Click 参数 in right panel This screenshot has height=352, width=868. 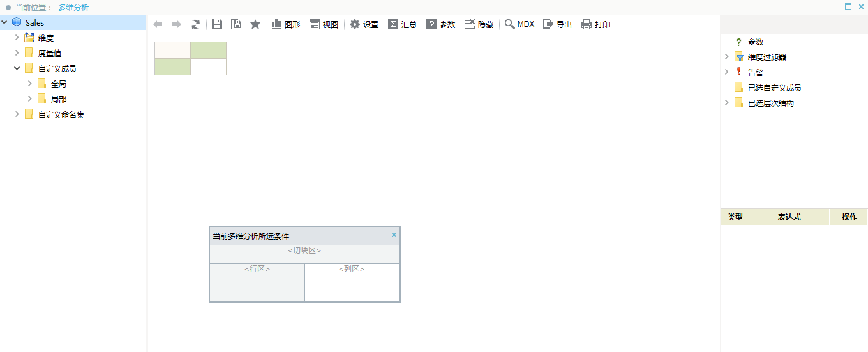pos(756,42)
